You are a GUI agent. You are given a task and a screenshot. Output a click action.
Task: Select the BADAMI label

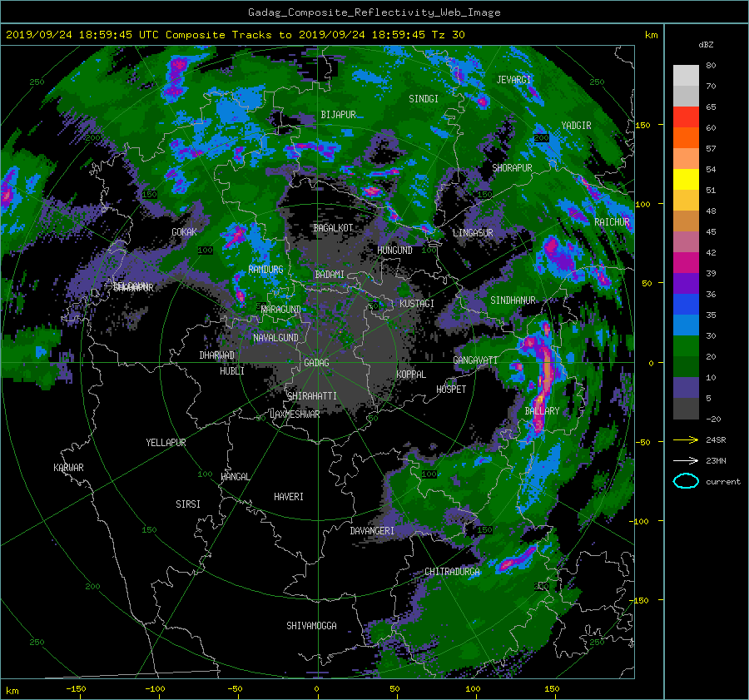330,275
